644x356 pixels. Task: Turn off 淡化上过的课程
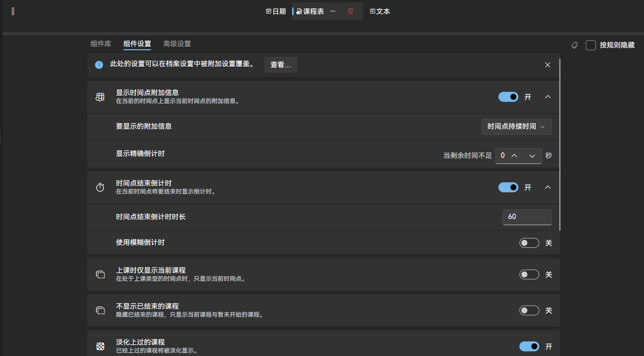coord(529,346)
